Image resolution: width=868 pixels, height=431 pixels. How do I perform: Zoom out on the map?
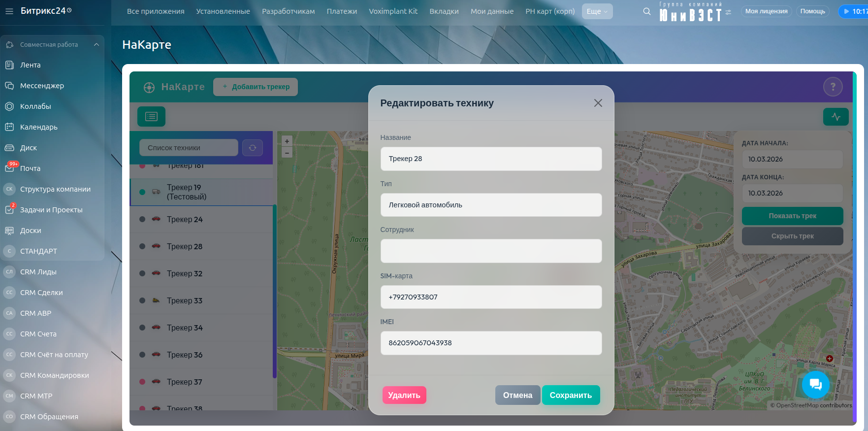287,153
